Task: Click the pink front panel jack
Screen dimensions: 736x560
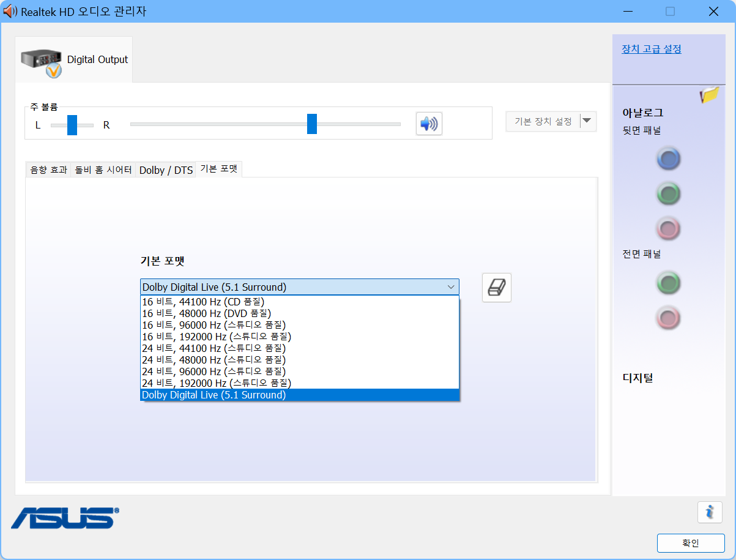Action: pos(669,318)
